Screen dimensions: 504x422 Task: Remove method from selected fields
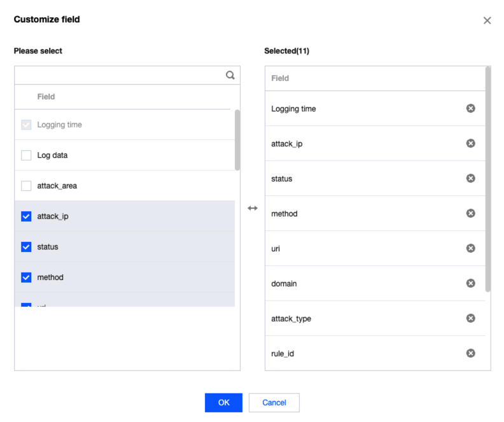click(470, 213)
